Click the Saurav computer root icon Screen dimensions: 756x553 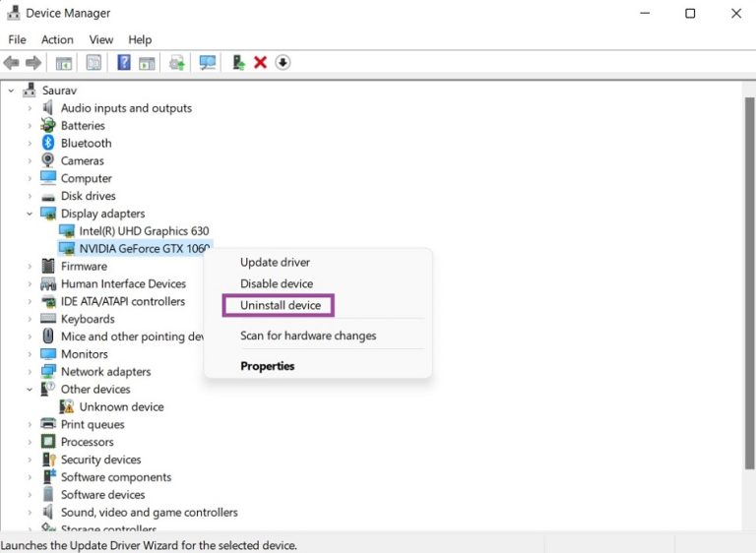(30, 90)
